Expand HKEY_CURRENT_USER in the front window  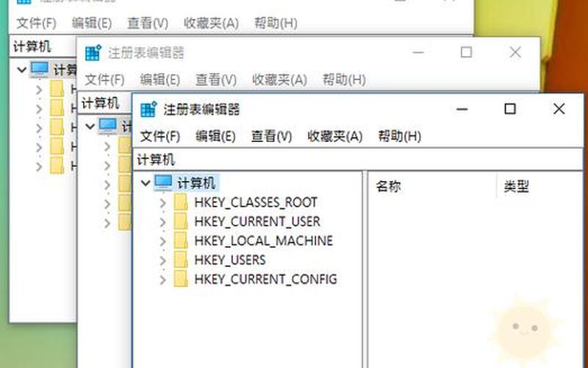[162, 222]
